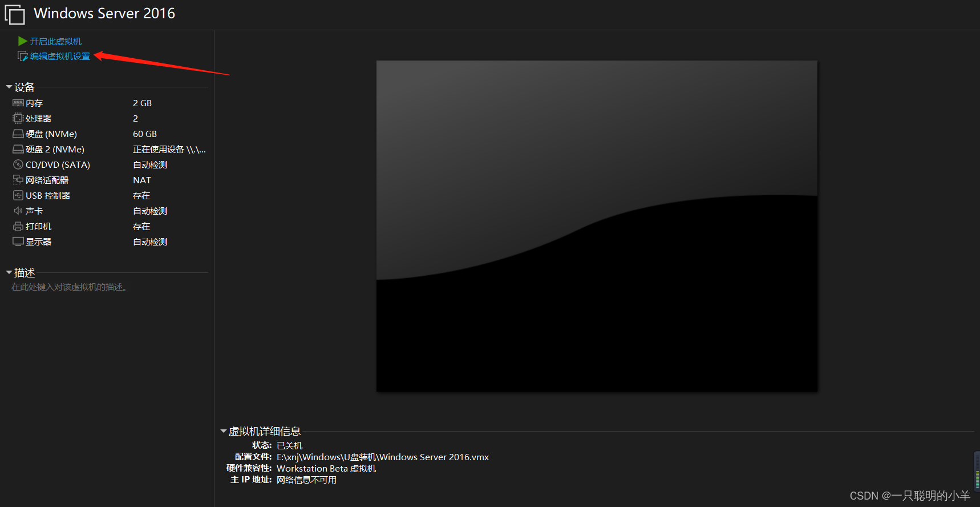Click the 自动检测 value for 声卡
980x507 pixels.
150,211
